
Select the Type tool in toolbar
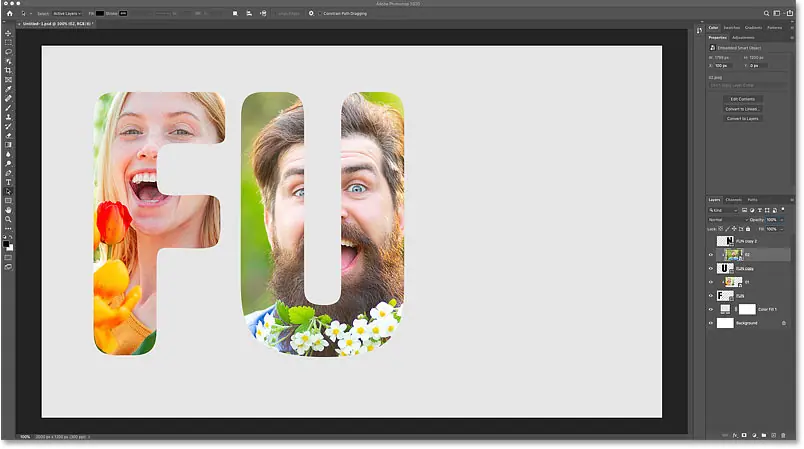coord(8,182)
